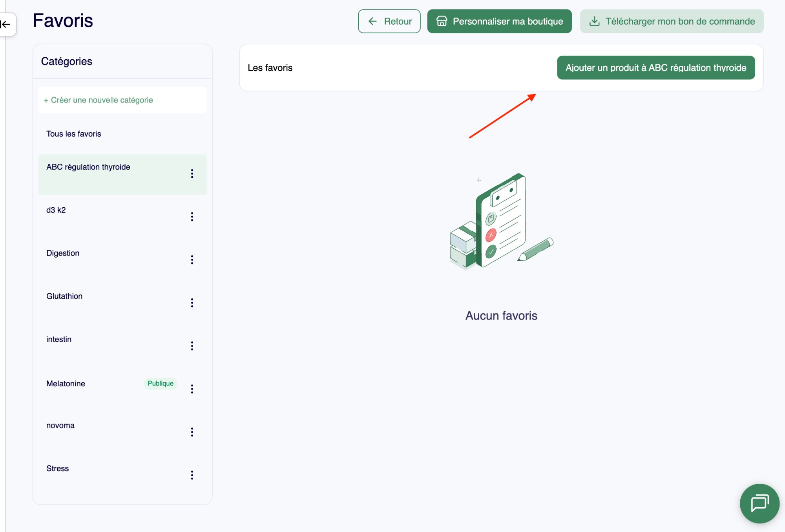Click the back arrow icon inside the Retour button

372,22
